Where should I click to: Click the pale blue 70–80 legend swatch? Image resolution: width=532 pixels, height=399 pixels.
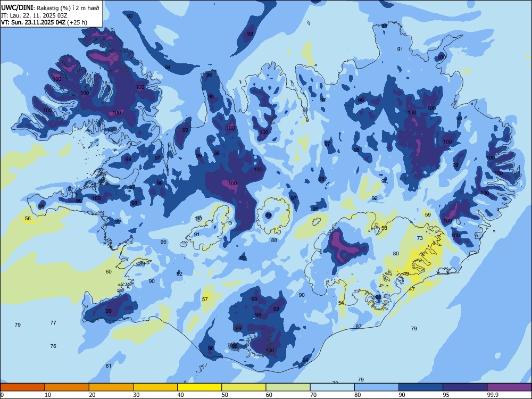click(332, 387)
